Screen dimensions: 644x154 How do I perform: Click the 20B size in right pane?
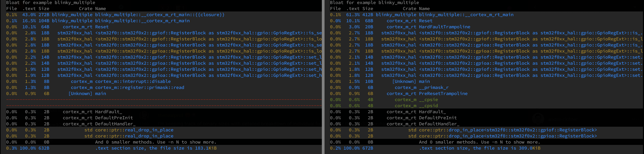369,27
